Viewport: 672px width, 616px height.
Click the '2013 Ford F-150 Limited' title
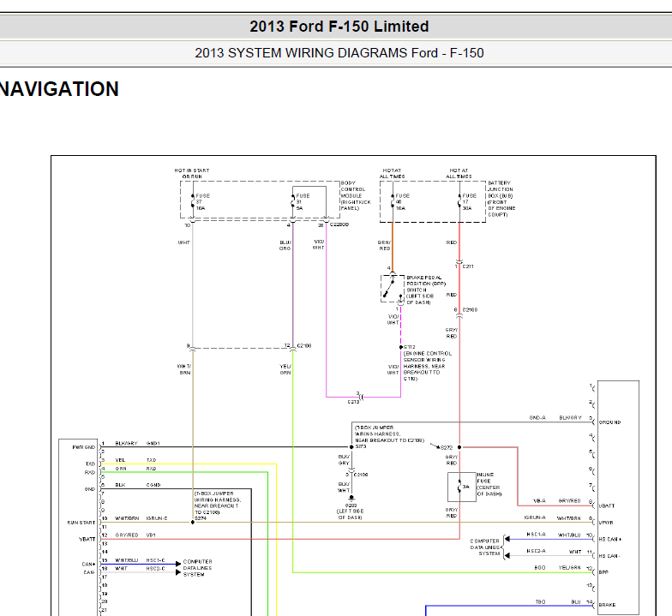(339, 27)
